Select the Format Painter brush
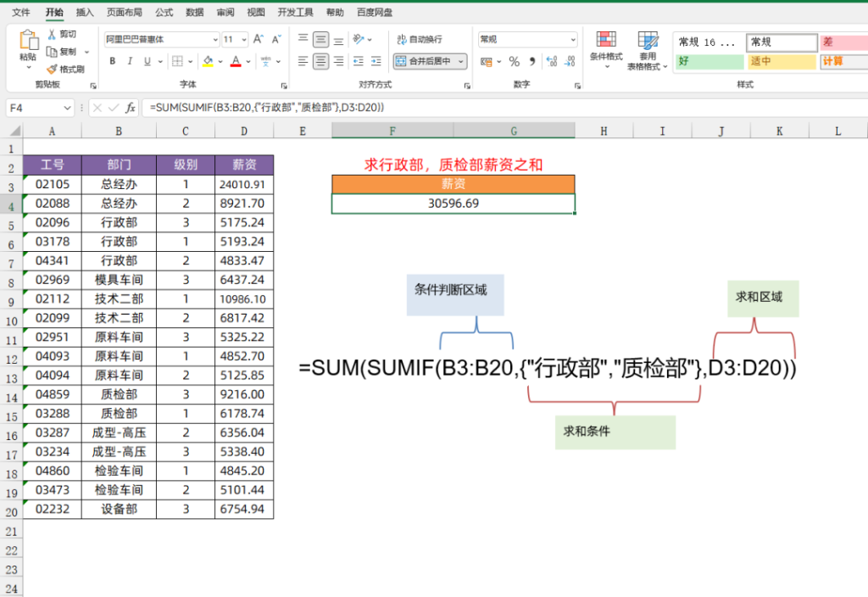This screenshot has width=868, height=597. 52,69
